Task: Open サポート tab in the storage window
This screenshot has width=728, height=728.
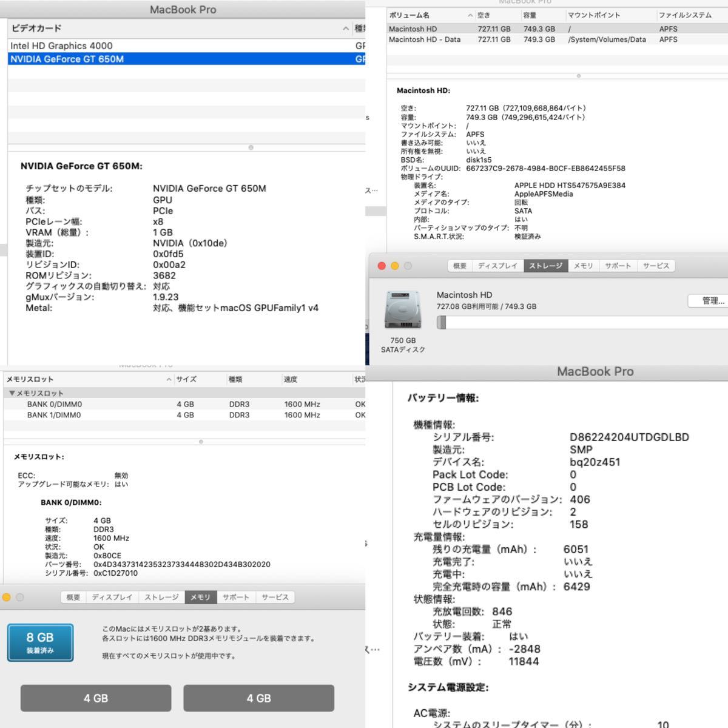Action: 618,266
